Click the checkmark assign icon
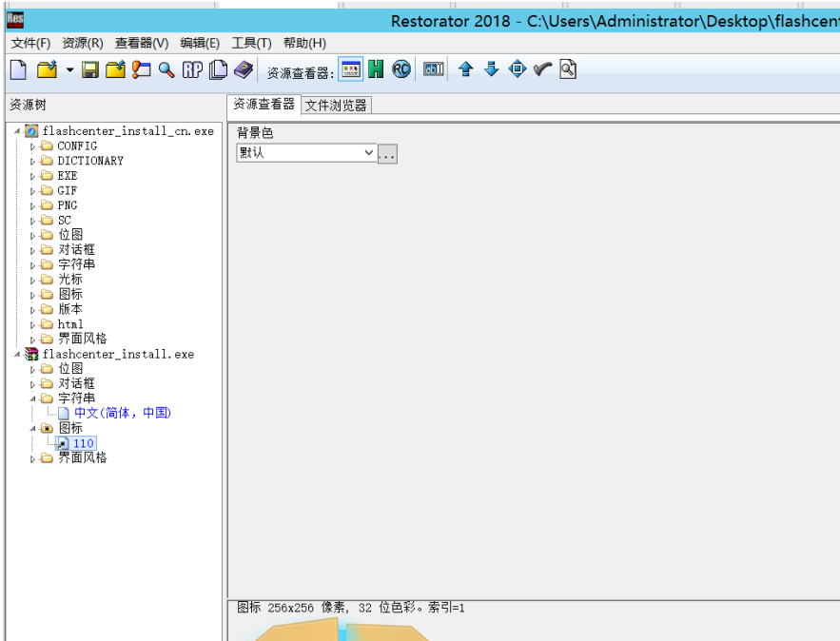Viewport: 840px width, 641px height. (x=542, y=68)
